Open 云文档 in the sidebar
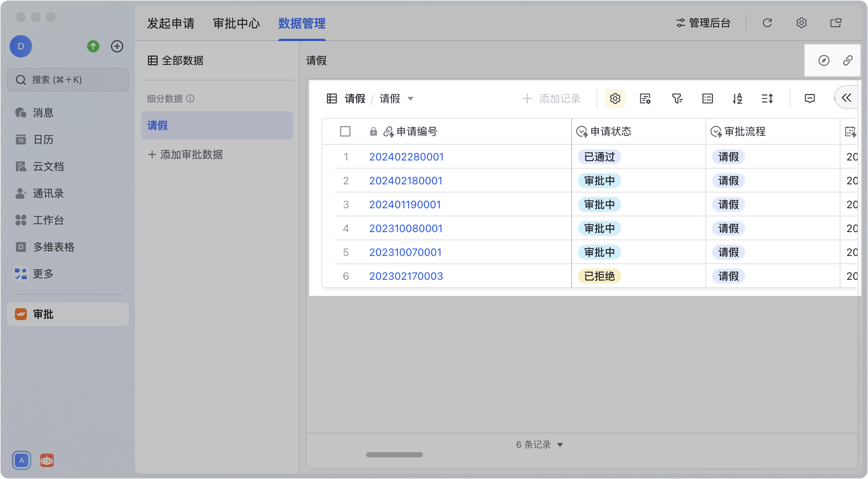 pos(68,166)
